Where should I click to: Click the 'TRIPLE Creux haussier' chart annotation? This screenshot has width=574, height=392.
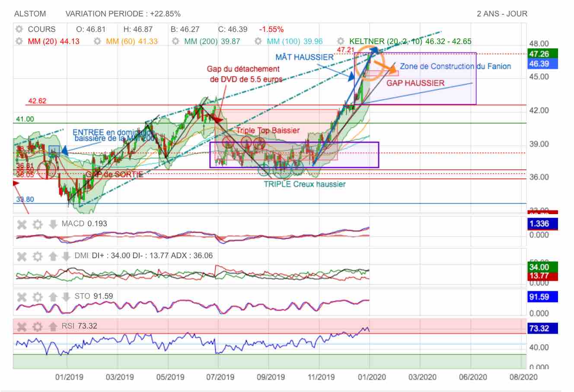pyautogui.click(x=305, y=184)
